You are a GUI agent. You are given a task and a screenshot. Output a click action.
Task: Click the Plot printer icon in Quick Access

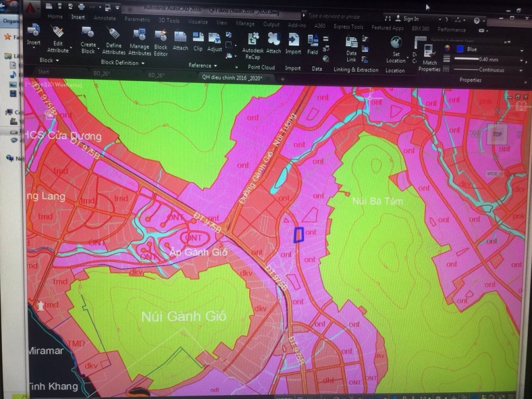click(x=82, y=6)
